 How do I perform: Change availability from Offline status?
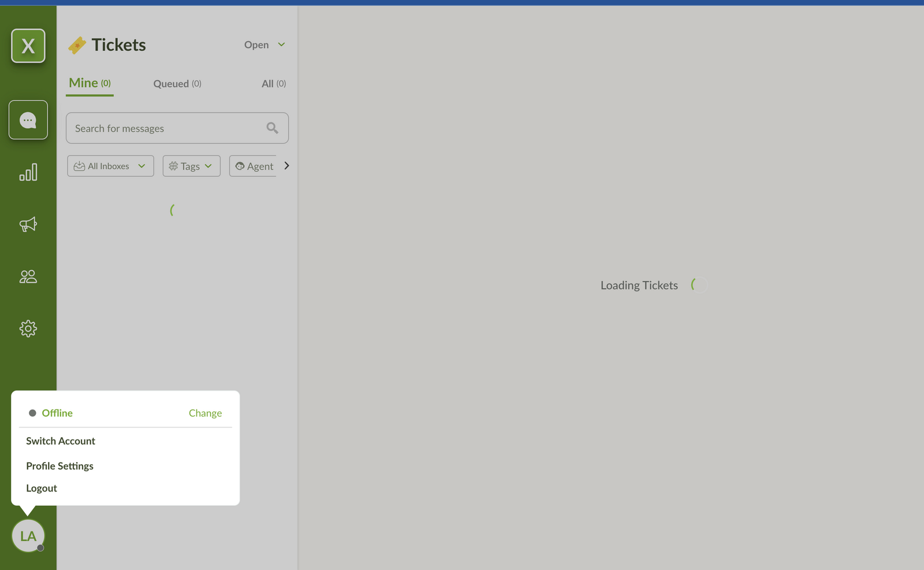click(205, 412)
